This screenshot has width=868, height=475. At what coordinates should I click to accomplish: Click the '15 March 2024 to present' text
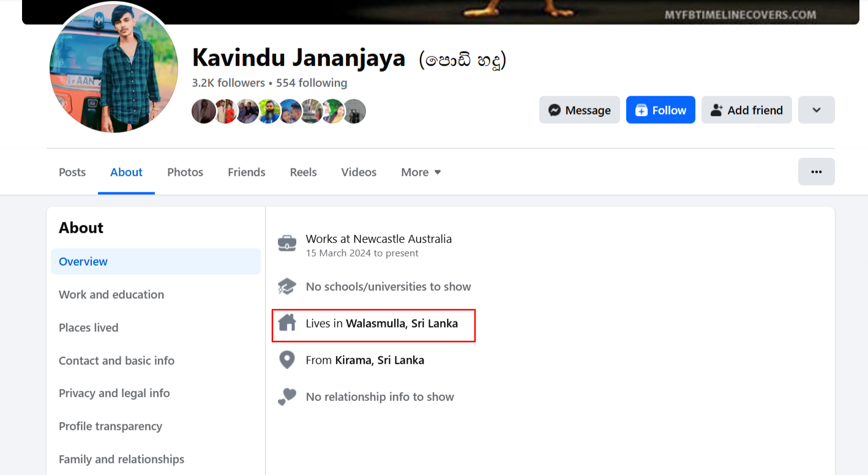[x=362, y=253]
